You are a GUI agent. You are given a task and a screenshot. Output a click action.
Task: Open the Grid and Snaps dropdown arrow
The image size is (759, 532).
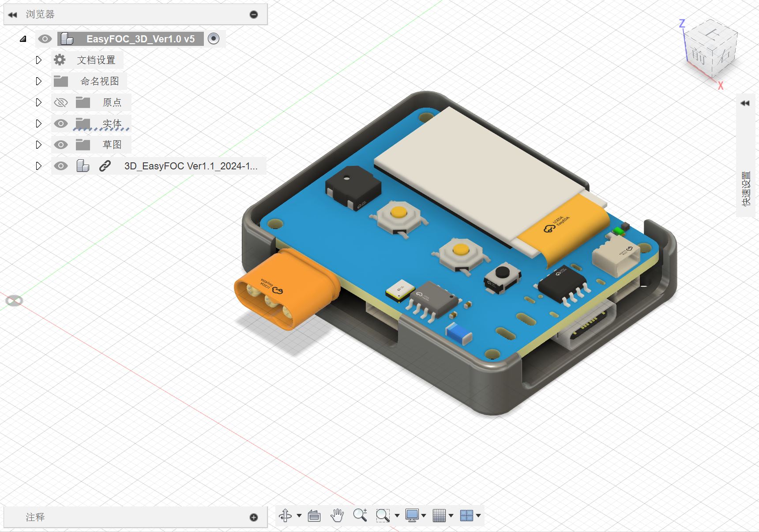(451, 515)
